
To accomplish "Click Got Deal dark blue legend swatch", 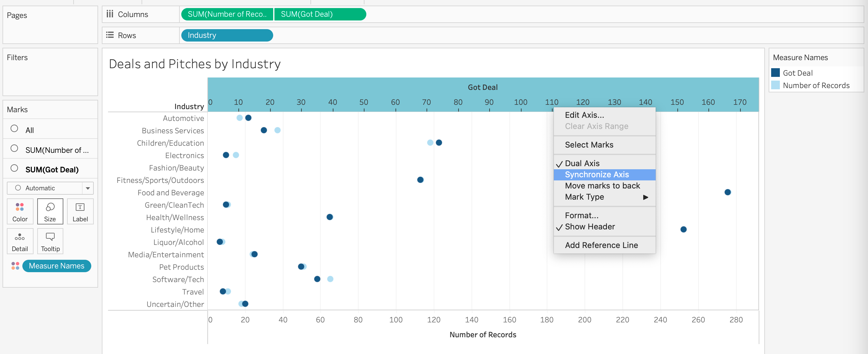I will tap(775, 73).
